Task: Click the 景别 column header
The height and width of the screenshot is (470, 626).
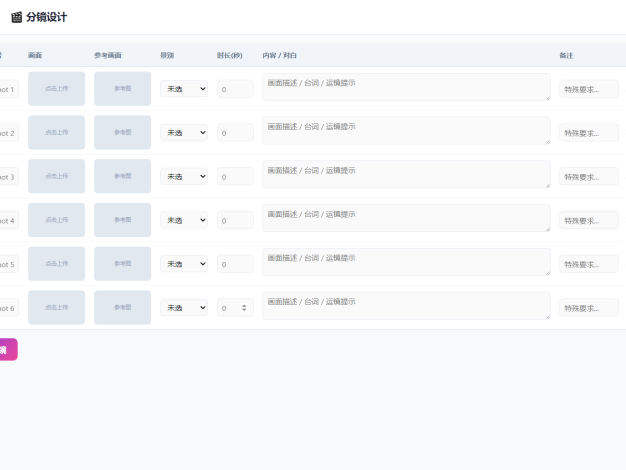Action: [x=167, y=56]
